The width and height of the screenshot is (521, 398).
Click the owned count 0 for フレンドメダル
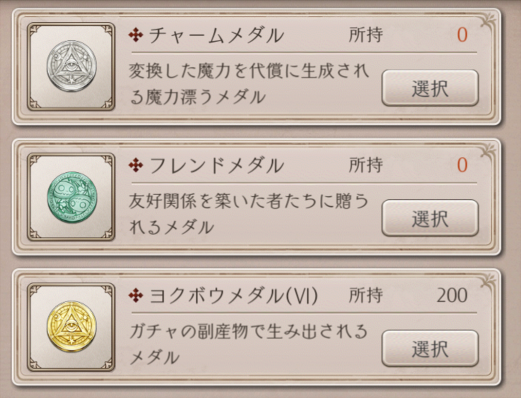click(462, 165)
